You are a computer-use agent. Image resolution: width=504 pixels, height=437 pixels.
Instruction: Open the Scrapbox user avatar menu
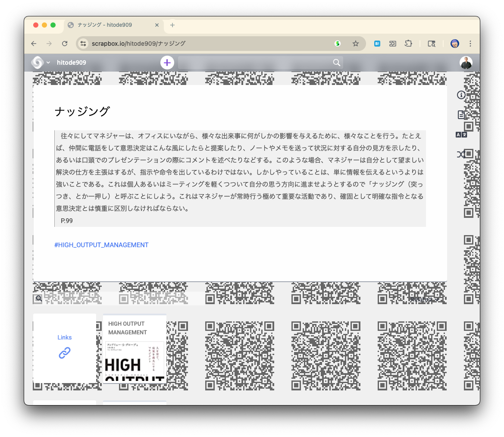point(466,63)
